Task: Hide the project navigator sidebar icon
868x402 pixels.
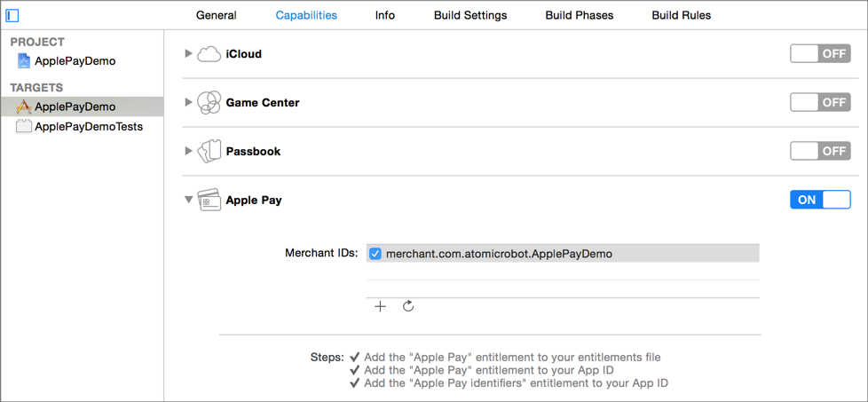Action: 12,15
